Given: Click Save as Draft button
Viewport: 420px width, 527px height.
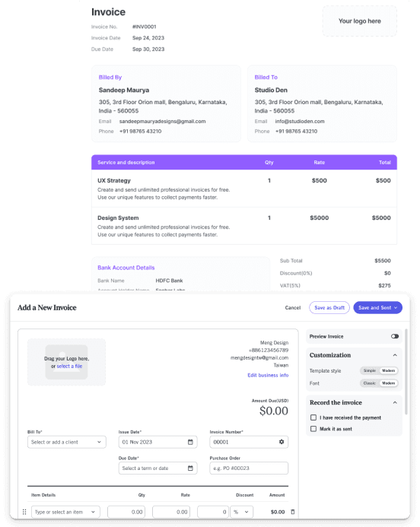Looking at the screenshot, I should point(329,307).
